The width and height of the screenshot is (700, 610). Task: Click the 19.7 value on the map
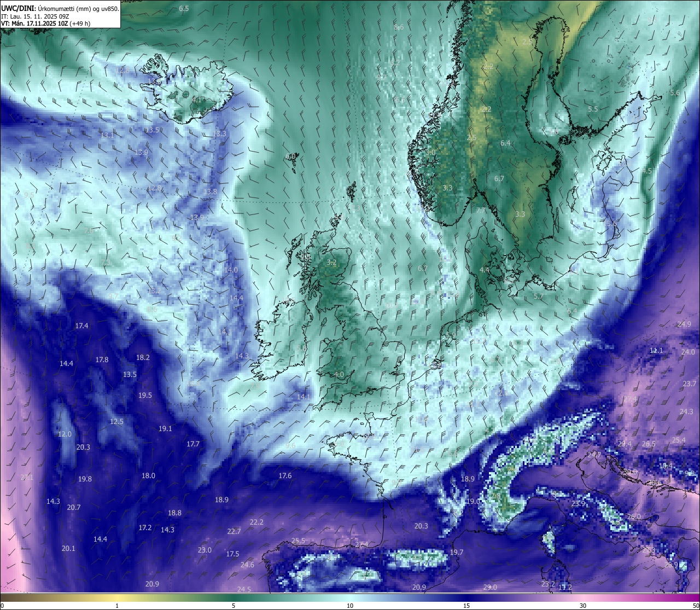click(457, 552)
